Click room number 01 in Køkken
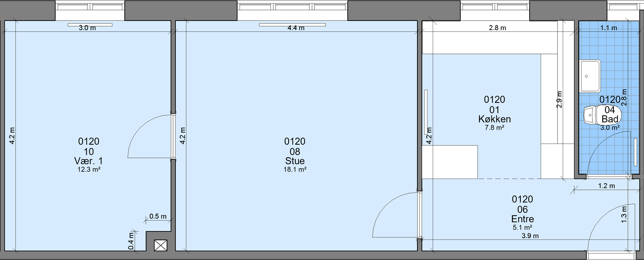Viewport: 644px width, 260px height. [494, 110]
